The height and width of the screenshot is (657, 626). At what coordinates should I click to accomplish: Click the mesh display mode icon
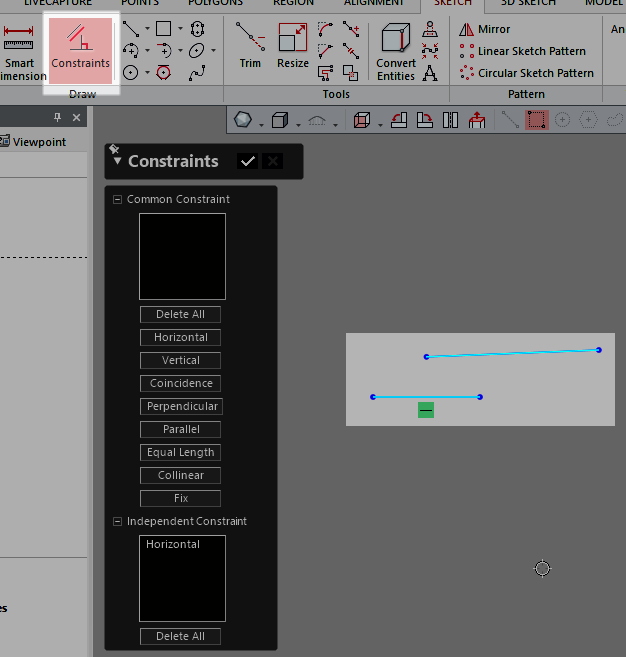coord(243,120)
